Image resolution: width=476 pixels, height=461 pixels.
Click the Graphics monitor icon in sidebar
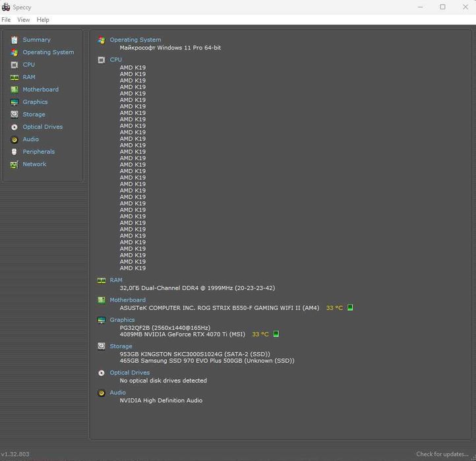click(15, 102)
